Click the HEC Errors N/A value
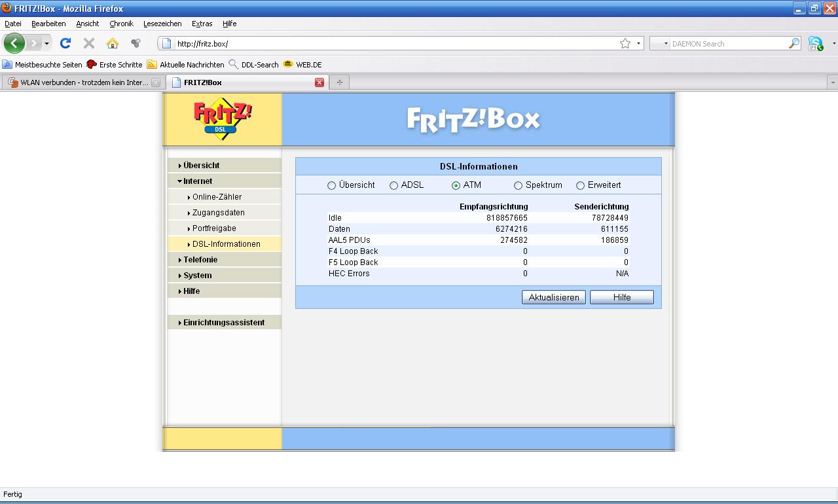The width and height of the screenshot is (838, 504). pyautogui.click(x=622, y=274)
